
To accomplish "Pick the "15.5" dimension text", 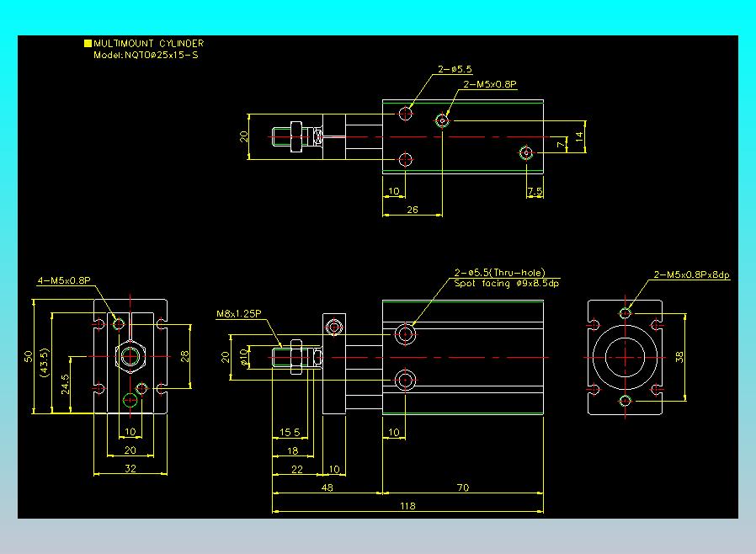I will click(x=290, y=433).
